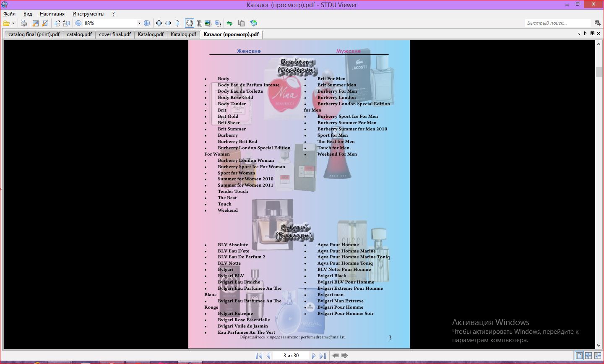The image size is (604, 364).
Task: Expand the Open file dropdown arrow
Action: (13, 23)
